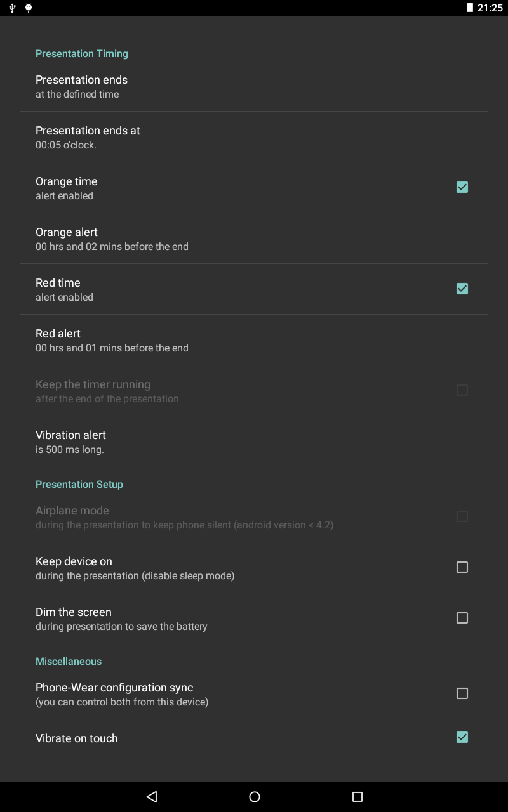508x812 pixels.
Task: Tap the Android Back navigation icon
Action: coord(151,797)
